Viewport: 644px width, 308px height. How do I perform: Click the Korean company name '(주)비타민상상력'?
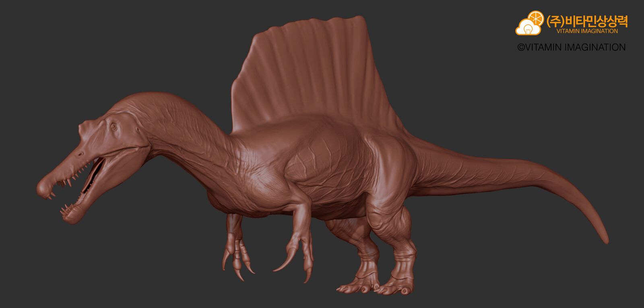[x=587, y=21]
